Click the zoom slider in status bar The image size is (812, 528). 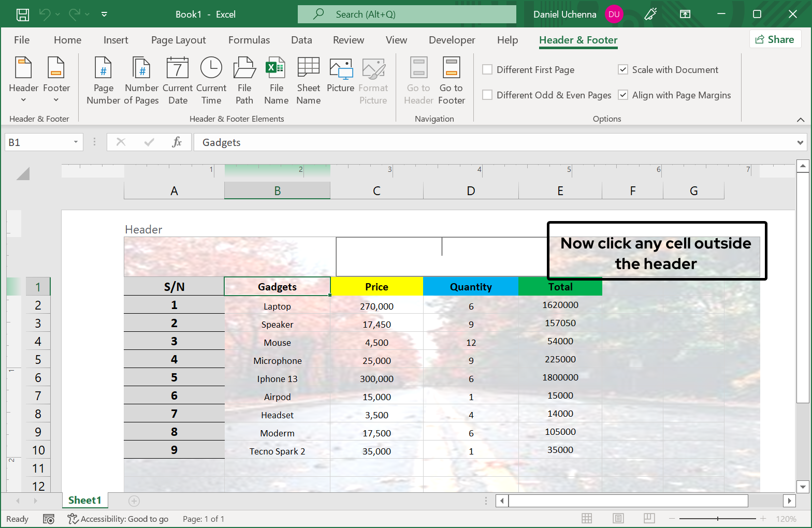click(717, 519)
